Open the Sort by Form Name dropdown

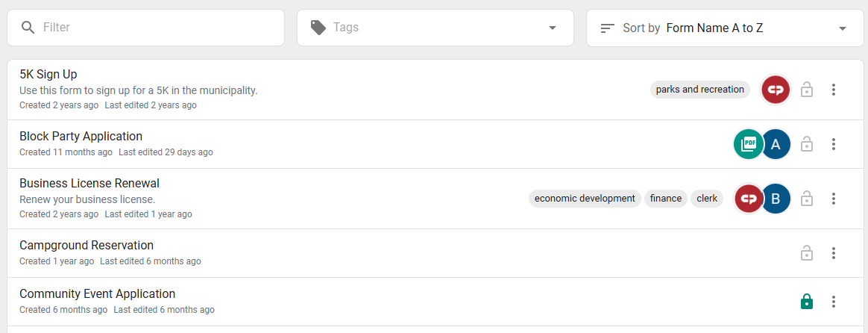click(725, 28)
